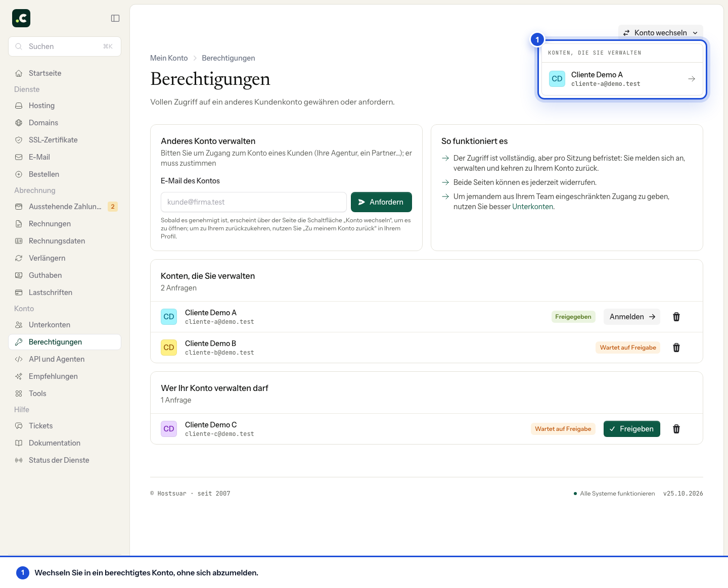Click the Guthaben wallet icon

point(19,275)
